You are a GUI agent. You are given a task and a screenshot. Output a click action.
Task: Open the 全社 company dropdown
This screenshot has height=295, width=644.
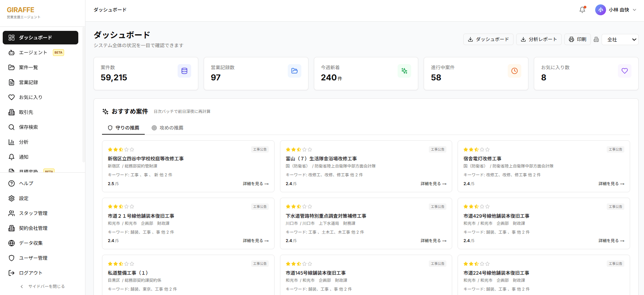(x=620, y=39)
